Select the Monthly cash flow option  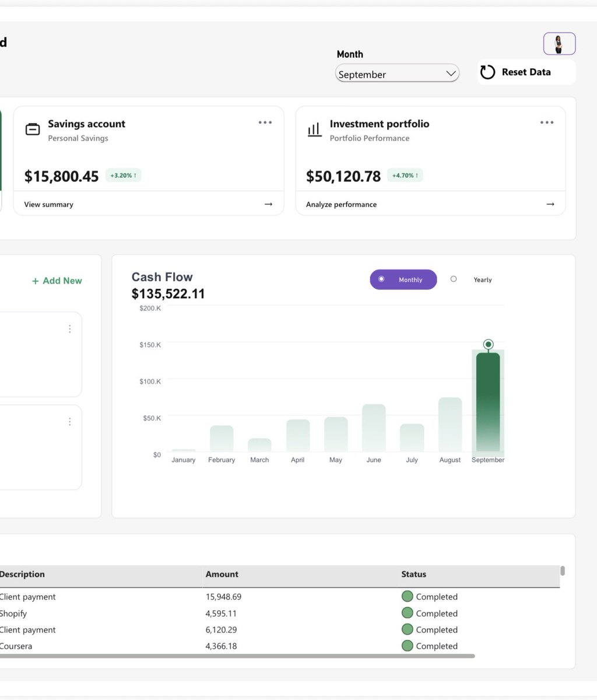(403, 279)
